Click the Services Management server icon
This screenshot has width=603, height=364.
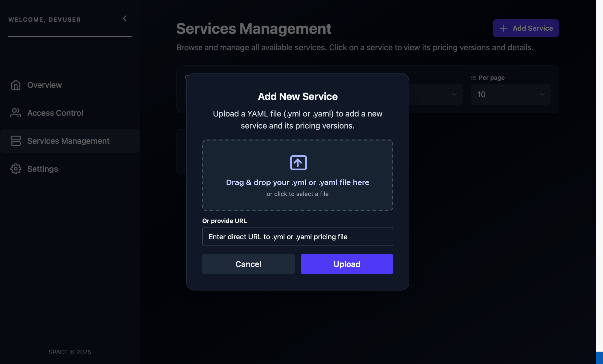[16, 141]
